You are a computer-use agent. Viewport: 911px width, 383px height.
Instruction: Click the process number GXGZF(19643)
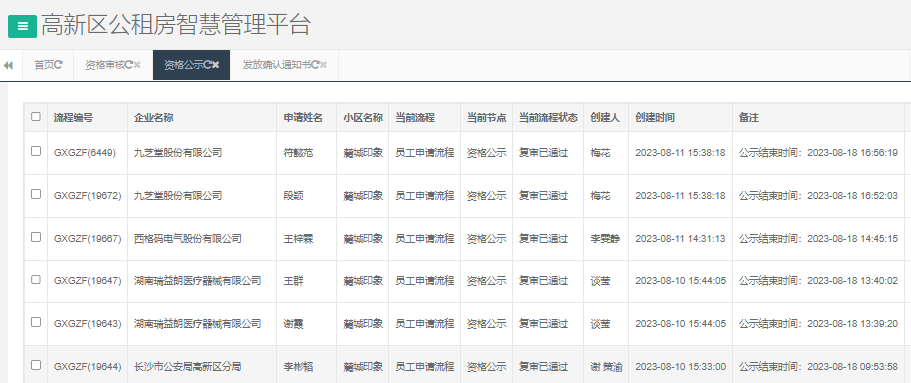tap(88, 323)
